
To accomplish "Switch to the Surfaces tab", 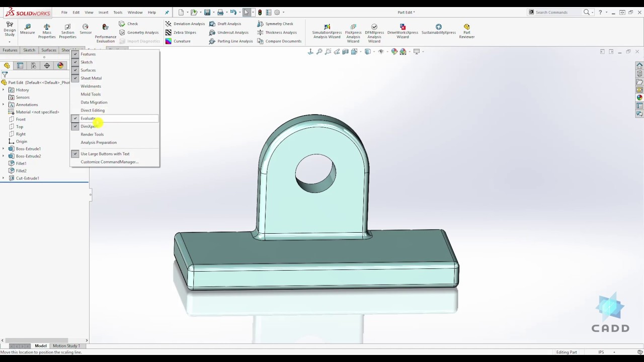I will [49, 50].
